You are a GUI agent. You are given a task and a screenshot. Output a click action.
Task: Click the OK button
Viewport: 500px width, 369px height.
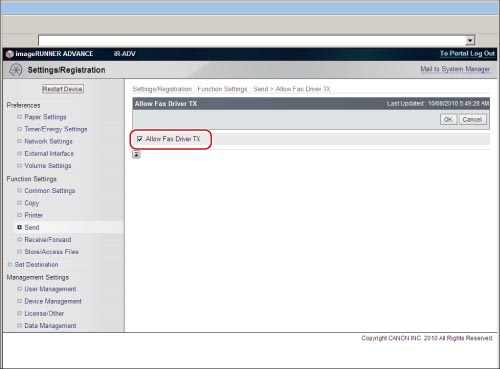[448, 119]
